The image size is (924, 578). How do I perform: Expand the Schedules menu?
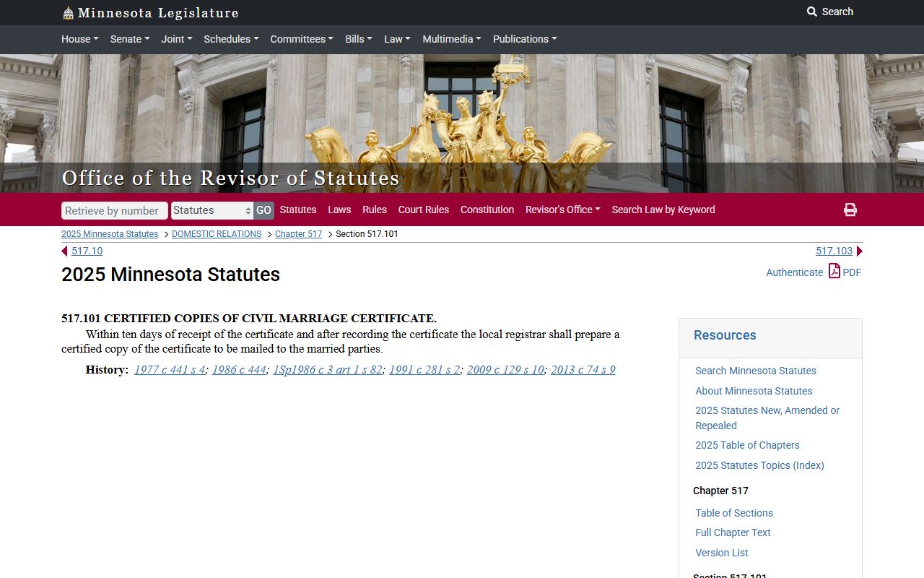pos(231,39)
